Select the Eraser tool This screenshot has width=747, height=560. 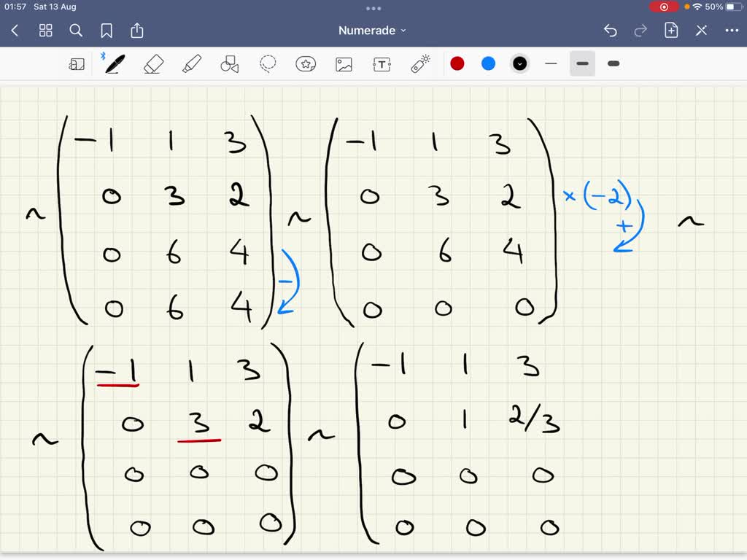coord(153,64)
